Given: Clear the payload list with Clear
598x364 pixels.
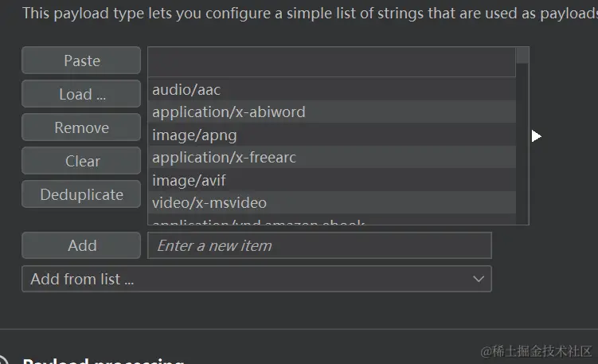Looking at the screenshot, I should point(81,161).
